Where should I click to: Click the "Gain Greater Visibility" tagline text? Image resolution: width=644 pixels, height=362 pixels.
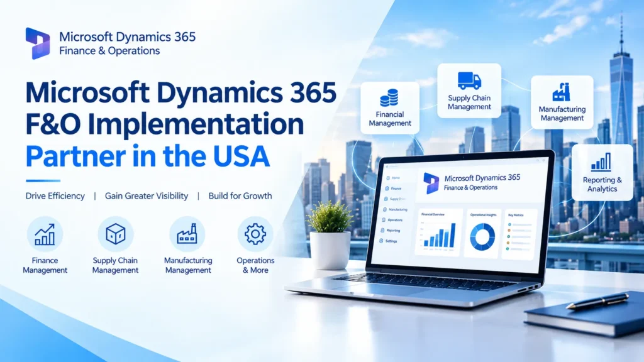tap(147, 196)
